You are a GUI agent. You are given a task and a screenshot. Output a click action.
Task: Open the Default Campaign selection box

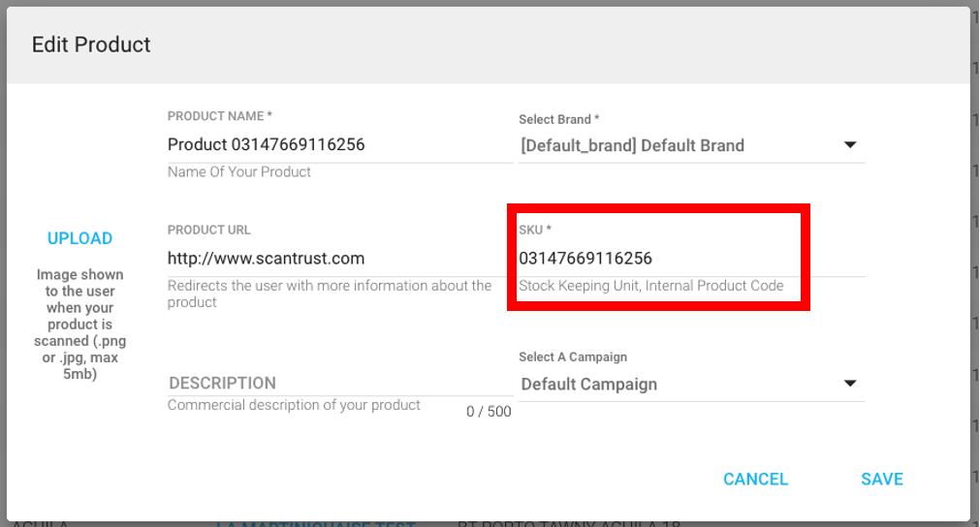pyautogui.click(x=679, y=385)
